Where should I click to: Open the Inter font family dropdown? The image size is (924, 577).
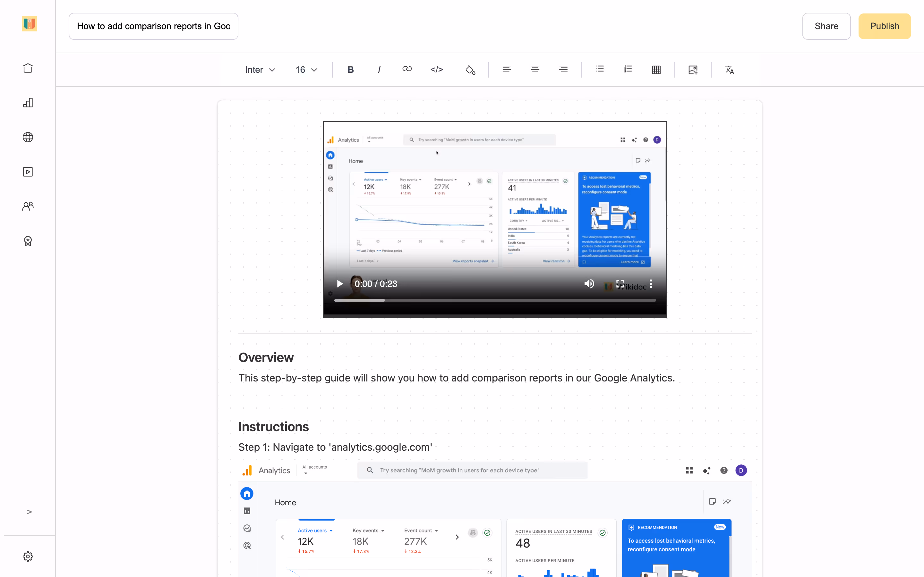[260, 70]
